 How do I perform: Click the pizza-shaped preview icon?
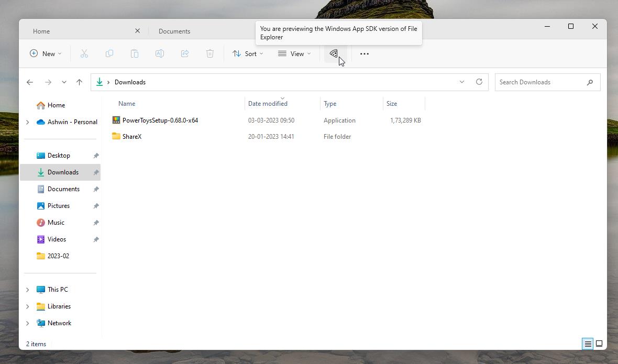pos(334,53)
